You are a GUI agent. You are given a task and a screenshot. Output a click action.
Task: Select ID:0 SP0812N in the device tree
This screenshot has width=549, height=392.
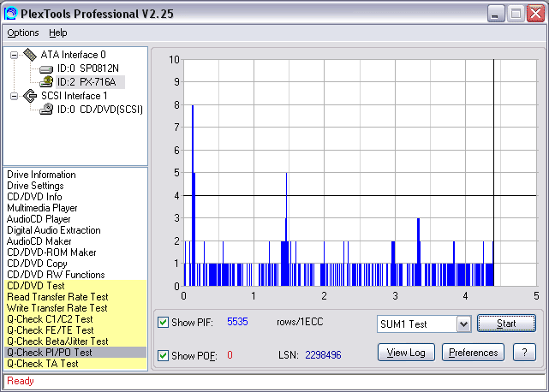coord(87,68)
